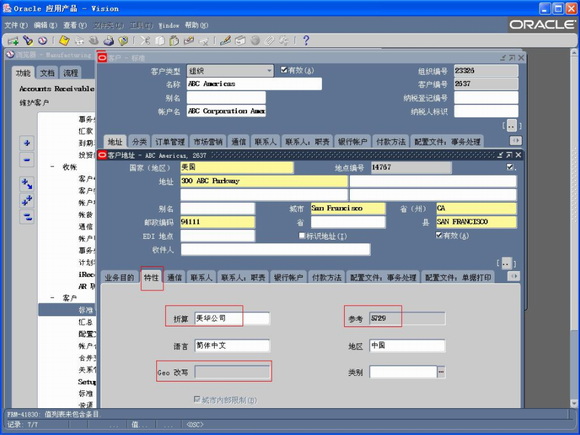Click the Zoom toolbar icon
The height and width of the screenshot is (435, 580).
point(240,40)
